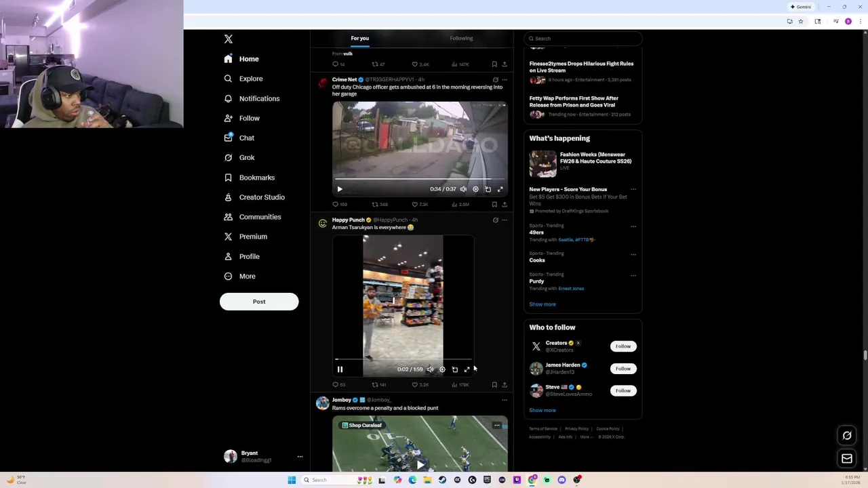Play the Crime Net video
This screenshot has height=488, width=868.
pos(340,189)
